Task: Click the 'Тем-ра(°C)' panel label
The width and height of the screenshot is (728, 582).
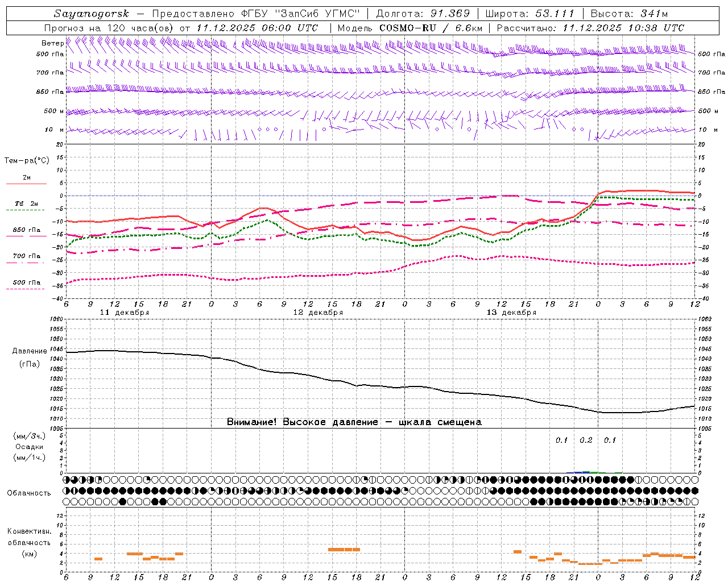Action: [27, 161]
